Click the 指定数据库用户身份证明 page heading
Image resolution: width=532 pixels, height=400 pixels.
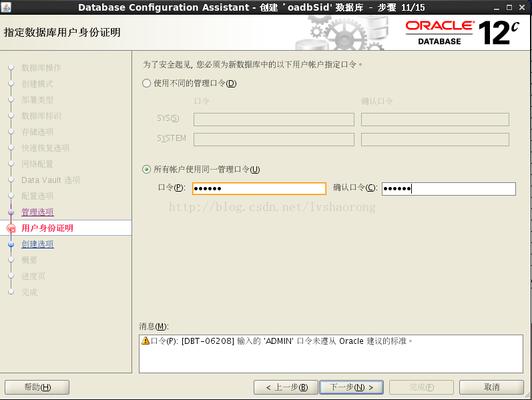62,32
